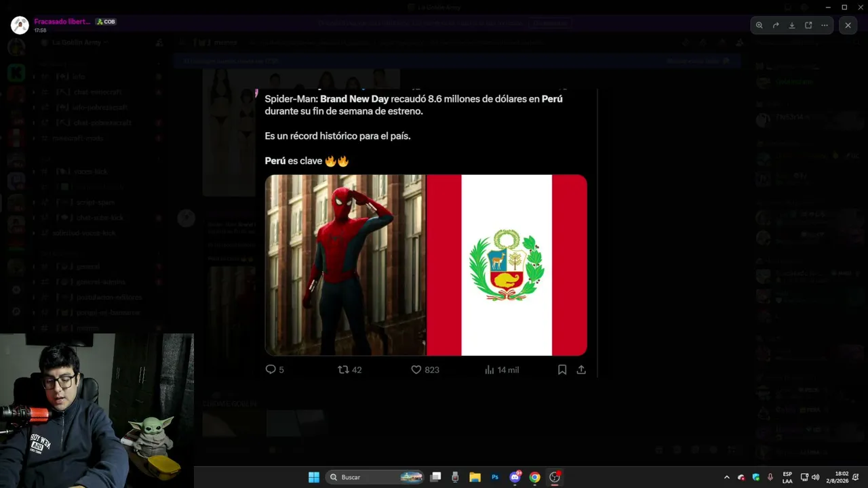Open volume quick settings in the tray
Image resolution: width=868 pixels, height=488 pixels.
815,477
